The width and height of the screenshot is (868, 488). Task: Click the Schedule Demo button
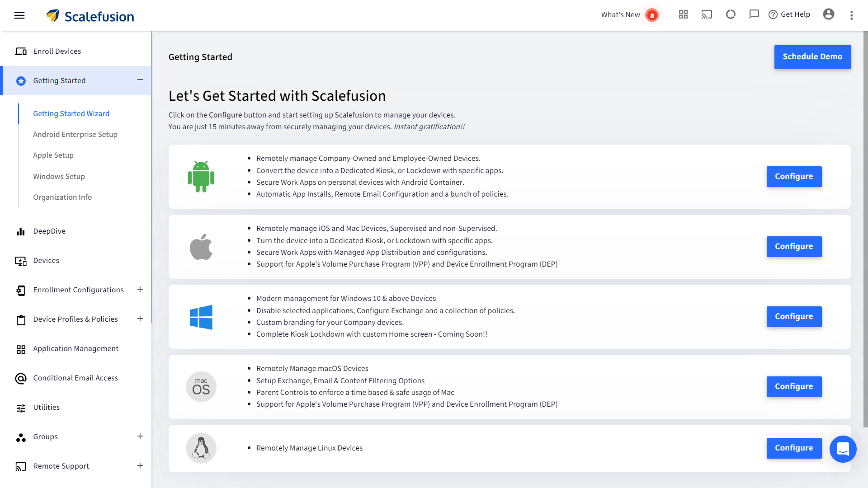click(812, 57)
